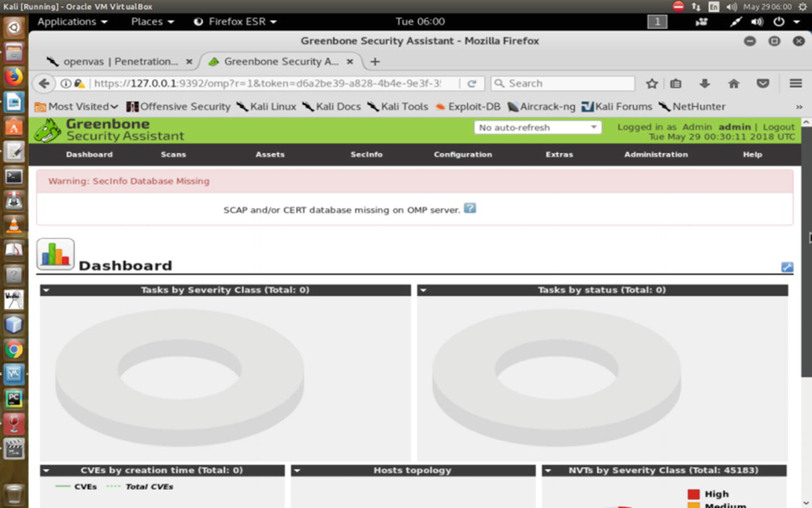Expand Tasks by status chart menu
Viewport: 812px width, 508px height.
423,290
